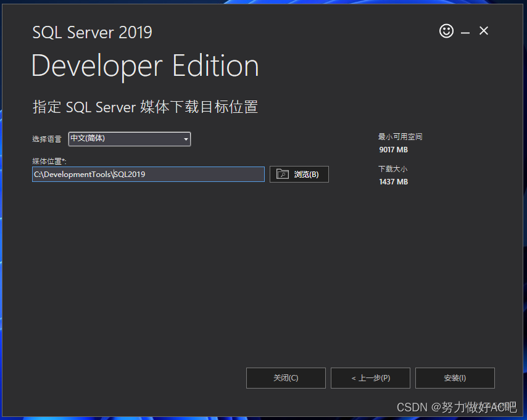The width and height of the screenshot is (527, 420).
Task: Click the 关闭(C) button
Action: pyautogui.click(x=286, y=378)
